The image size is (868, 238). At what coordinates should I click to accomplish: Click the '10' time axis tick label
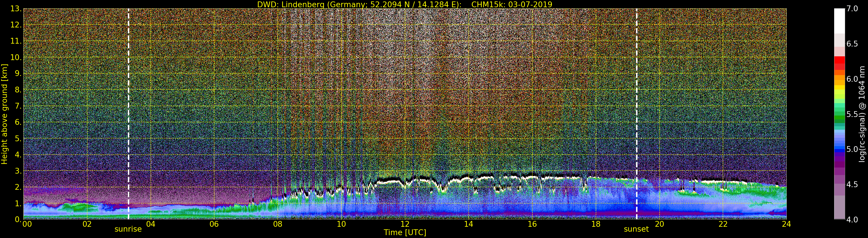tap(341, 224)
